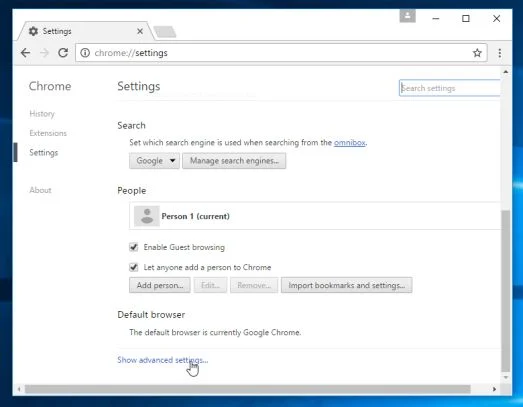Minimize the Chrome window
Screen dimensions: 523x407
pos(436,19)
